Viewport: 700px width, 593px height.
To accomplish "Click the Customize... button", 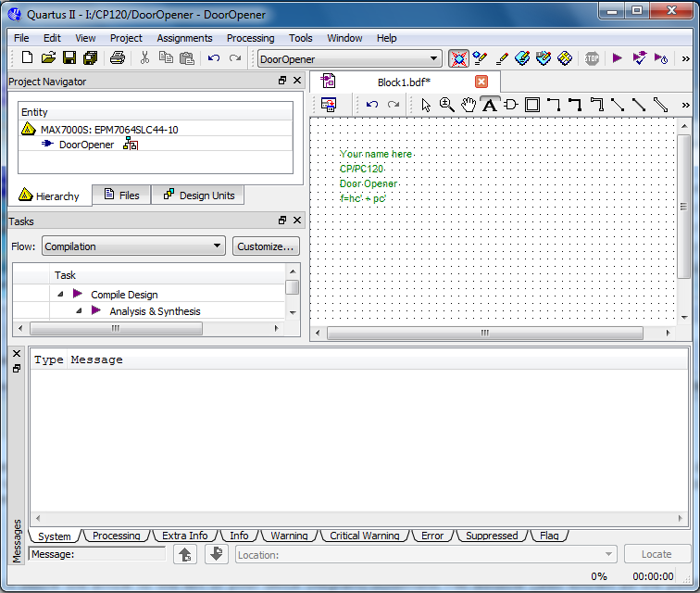I will click(266, 246).
